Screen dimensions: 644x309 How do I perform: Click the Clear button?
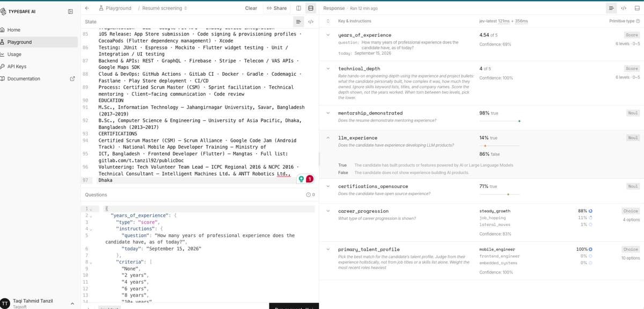(x=251, y=8)
